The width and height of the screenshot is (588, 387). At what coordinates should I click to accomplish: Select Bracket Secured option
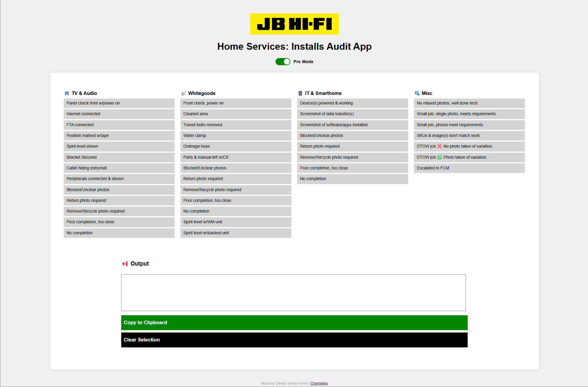click(119, 157)
